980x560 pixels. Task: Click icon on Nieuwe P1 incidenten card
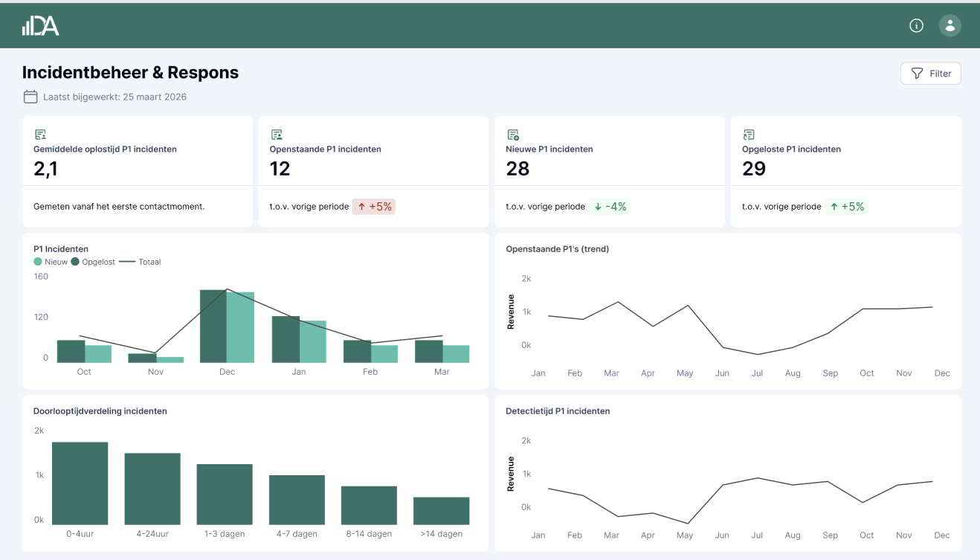point(512,135)
